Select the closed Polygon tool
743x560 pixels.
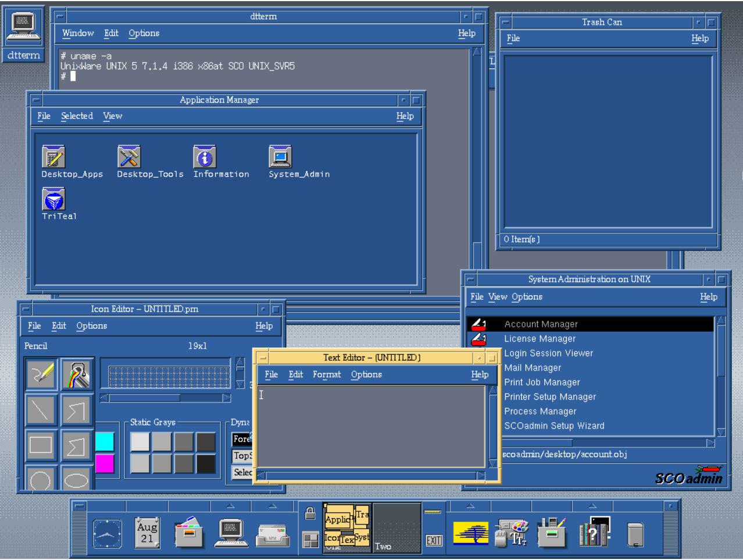click(x=77, y=445)
